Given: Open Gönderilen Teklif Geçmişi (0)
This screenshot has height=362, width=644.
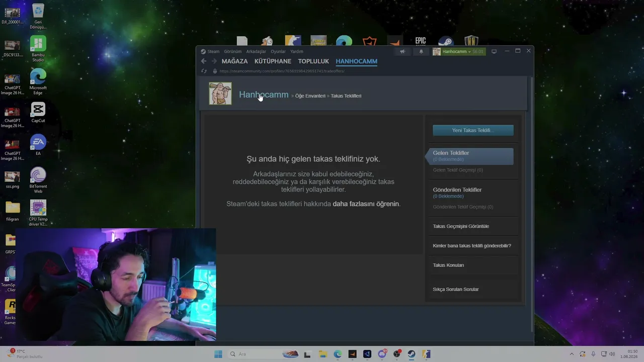Looking at the screenshot, I should [x=463, y=207].
